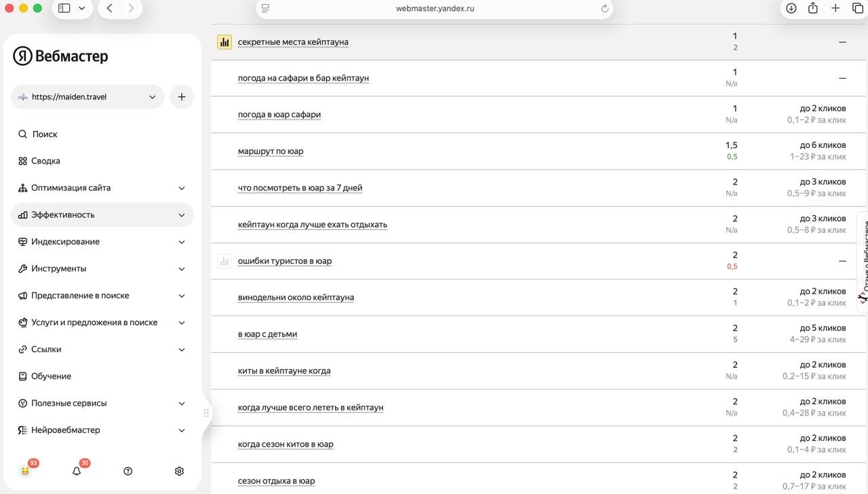The width and height of the screenshot is (868, 494).
Task: Click Safari reload page icon
Action: point(605,8)
